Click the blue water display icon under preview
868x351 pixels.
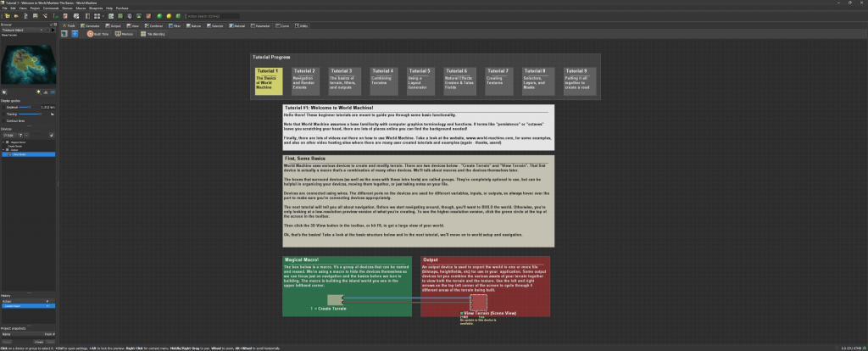click(53, 92)
